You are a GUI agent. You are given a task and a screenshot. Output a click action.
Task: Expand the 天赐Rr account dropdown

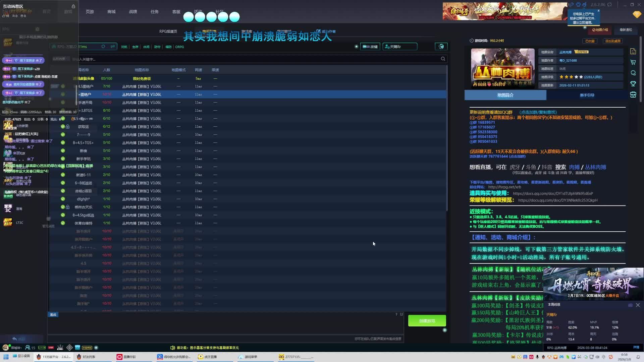(x=400, y=47)
